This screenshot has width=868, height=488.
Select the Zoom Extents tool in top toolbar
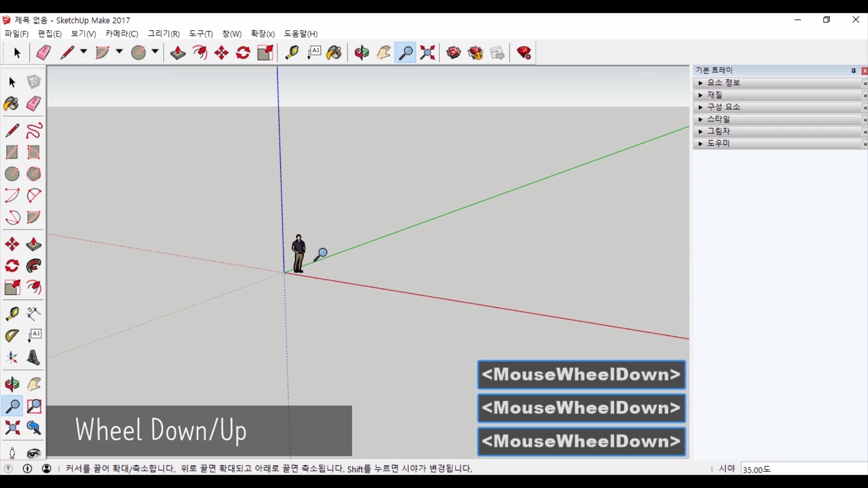point(427,53)
